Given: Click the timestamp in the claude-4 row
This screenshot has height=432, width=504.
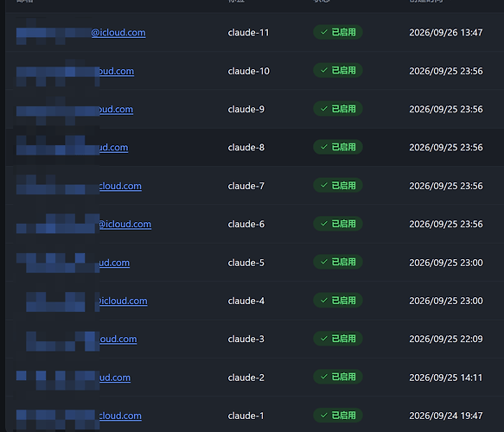Looking at the screenshot, I should click(446, 301).
